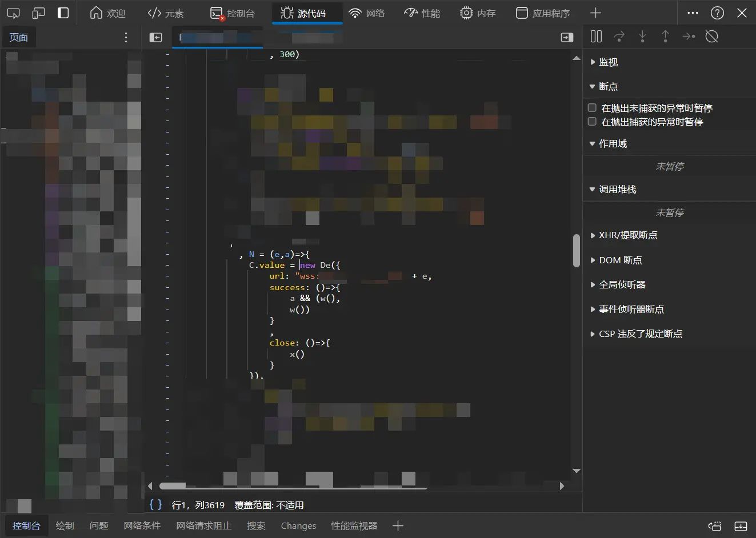
Task: Add a drawer tool with plus icon
Action: 398,526
